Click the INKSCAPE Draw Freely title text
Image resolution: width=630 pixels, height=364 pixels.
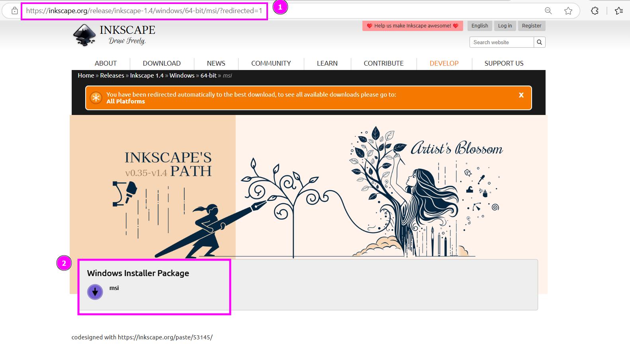click(x=127, y=35)
